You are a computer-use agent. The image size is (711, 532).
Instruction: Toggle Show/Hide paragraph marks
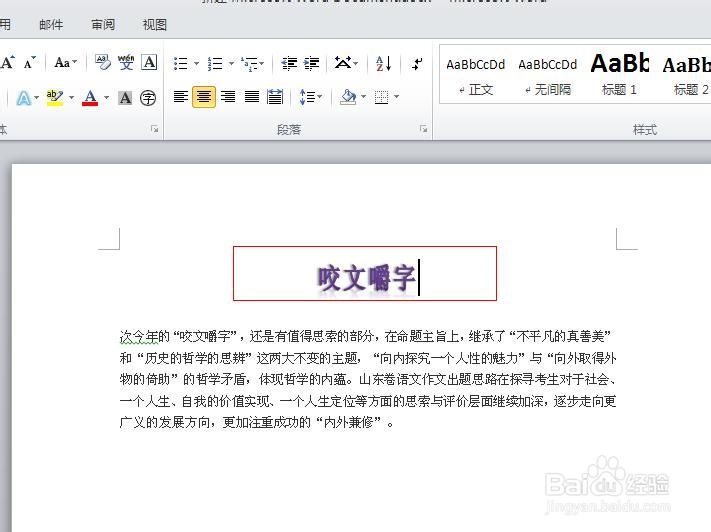pos(417,63)
